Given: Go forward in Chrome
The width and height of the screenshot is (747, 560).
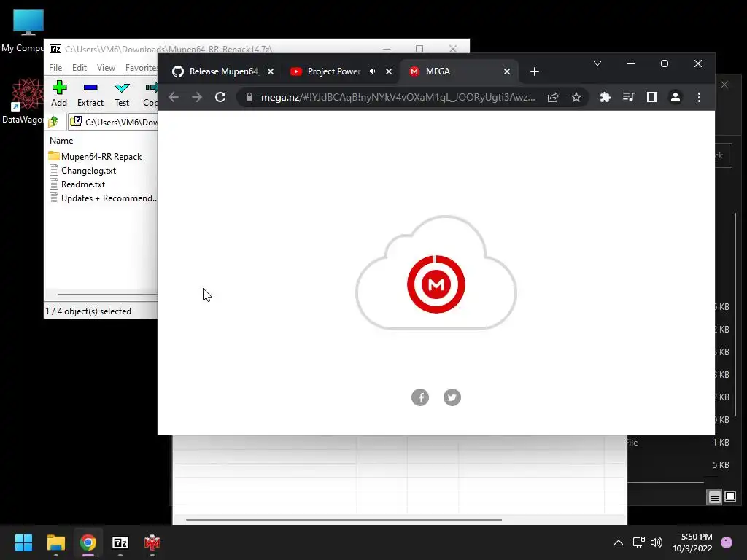Looking at the screenshot, I should (x=197, y=97).
